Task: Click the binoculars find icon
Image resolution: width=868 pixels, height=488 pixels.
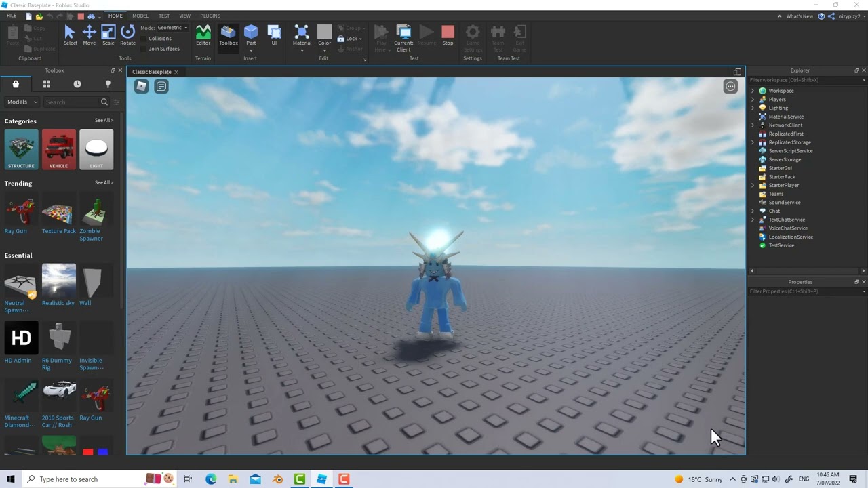Action: click(91, 16)
